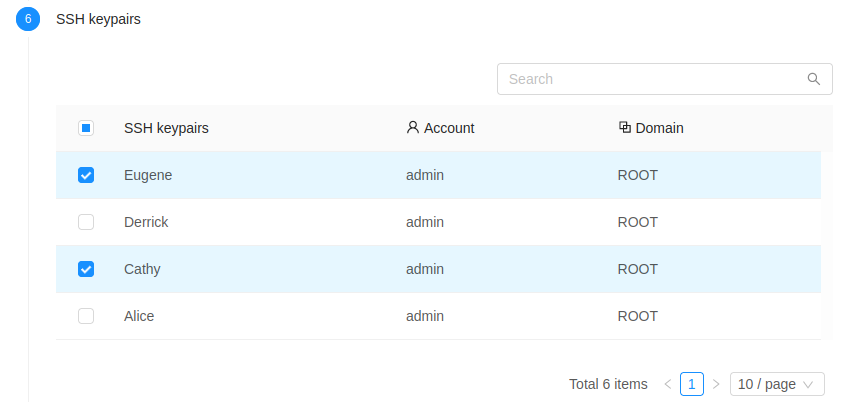Image resolution: width=850 pixels, height=407 pixels.
Task: Select the Derrick keypair row name
Action: coord(146,222)
